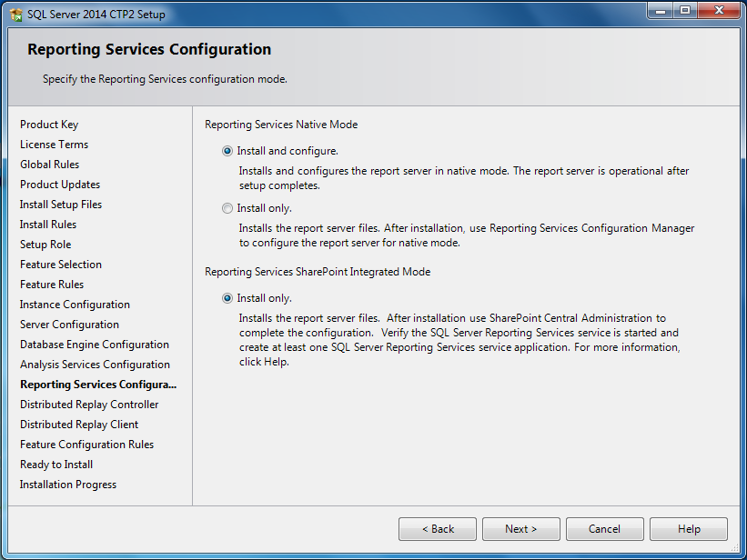Open Install Rules step
The height and width of the screenshot is (560, 747).
point(48,225)
